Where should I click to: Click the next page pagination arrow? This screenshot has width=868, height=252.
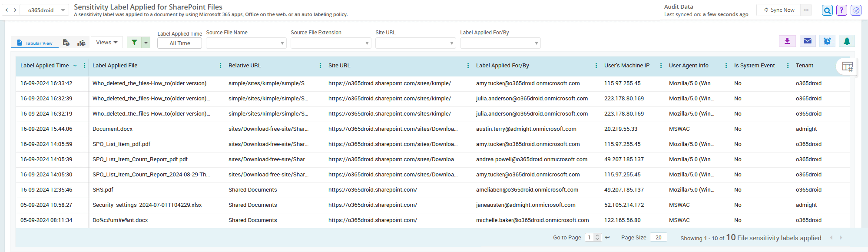[x=841, y=238]
